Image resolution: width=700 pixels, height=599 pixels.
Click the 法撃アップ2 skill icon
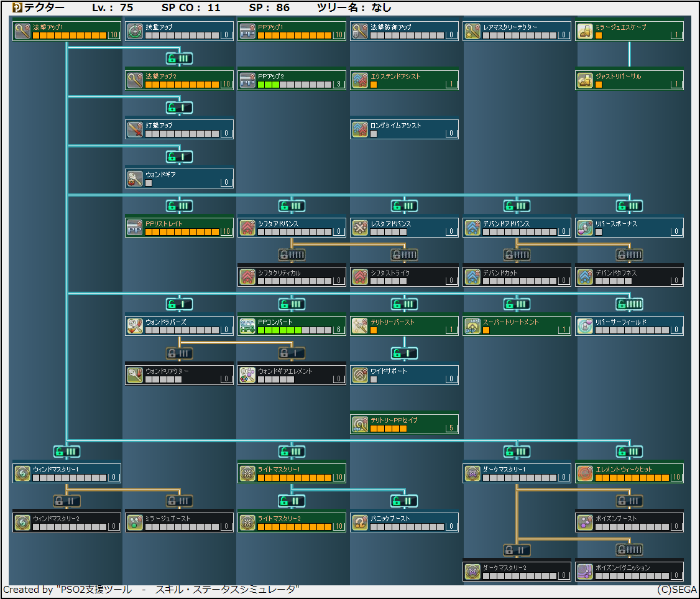coord(135,80)
